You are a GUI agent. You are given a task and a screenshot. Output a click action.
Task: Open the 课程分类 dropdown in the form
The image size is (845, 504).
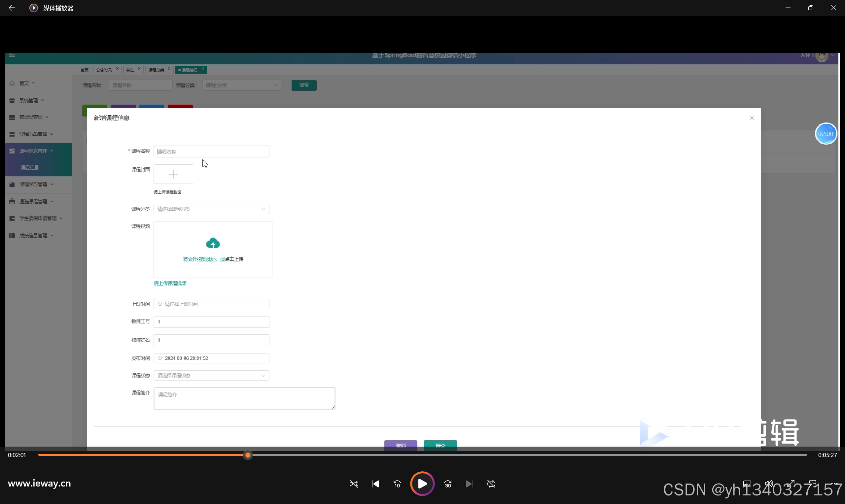pos(211,209)
